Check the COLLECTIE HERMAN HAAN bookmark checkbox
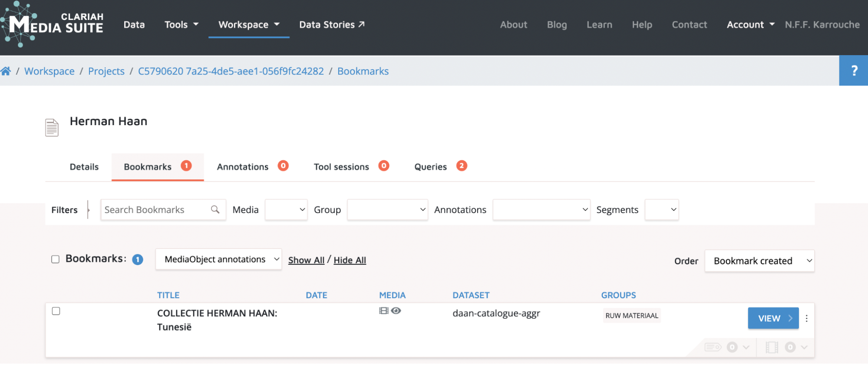868x392 pixels. coord(56,311)
